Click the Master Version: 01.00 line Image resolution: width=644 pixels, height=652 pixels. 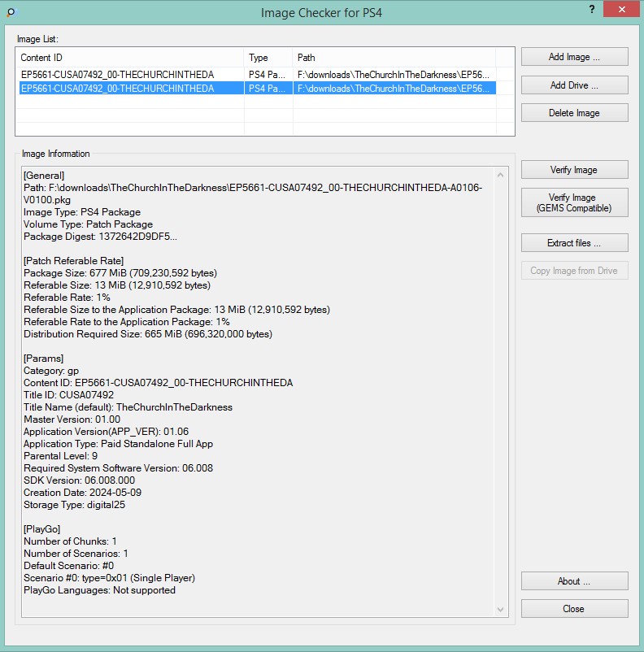coord(72,419)
